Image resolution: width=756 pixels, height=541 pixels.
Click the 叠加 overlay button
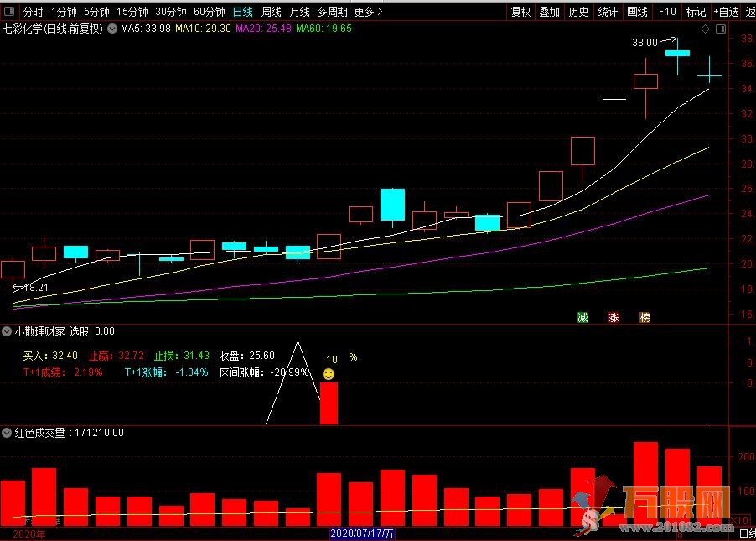click(549, 12)
